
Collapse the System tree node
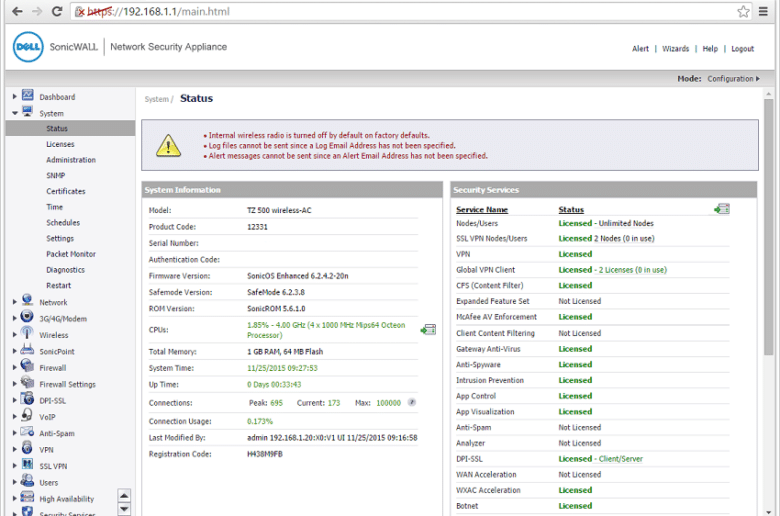(x=15, y=113)
